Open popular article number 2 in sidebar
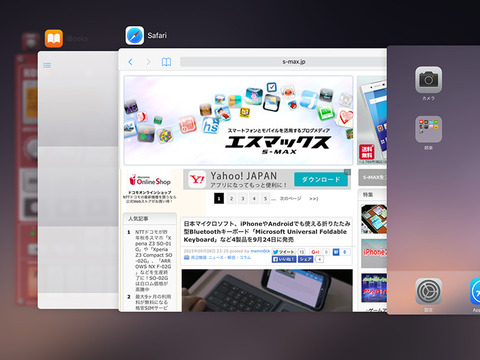The height and width of the screenshot is (360, 480). click(x=153, y=302)
